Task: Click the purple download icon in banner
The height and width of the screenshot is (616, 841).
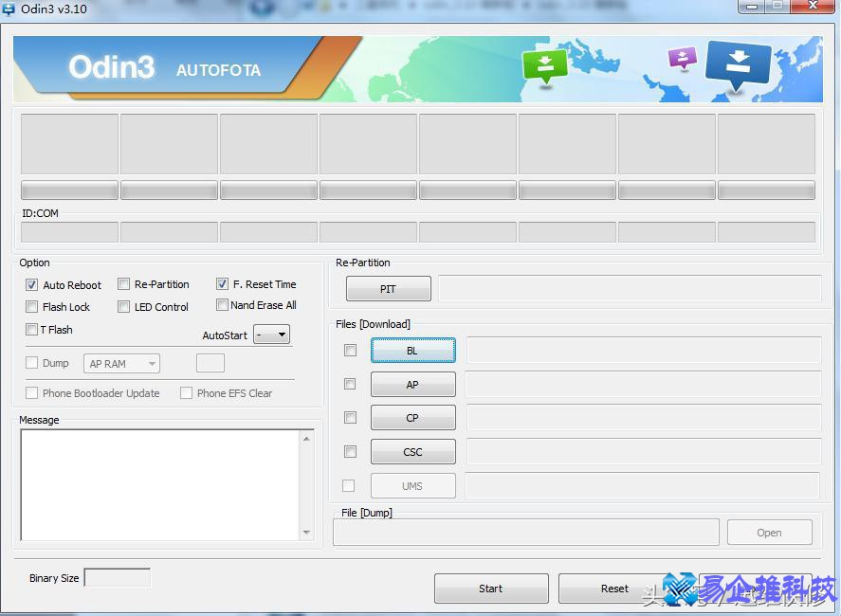Action: tap(682, 59)
